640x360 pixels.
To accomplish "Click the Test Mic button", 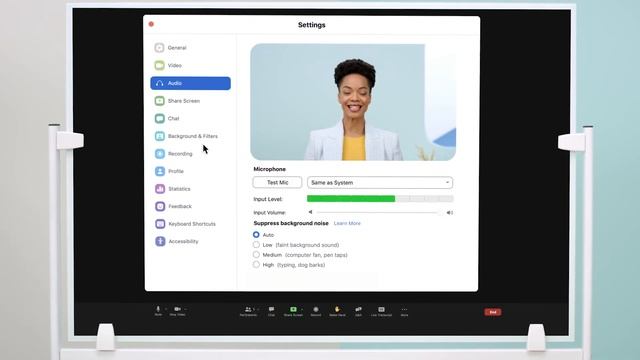I will 278,182.
